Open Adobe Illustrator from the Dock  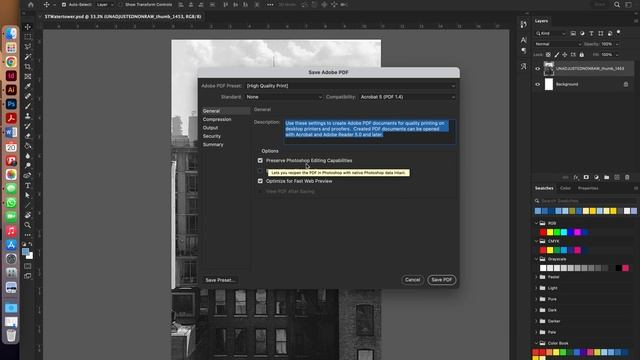pyautogui.click(x=11, y=90)
